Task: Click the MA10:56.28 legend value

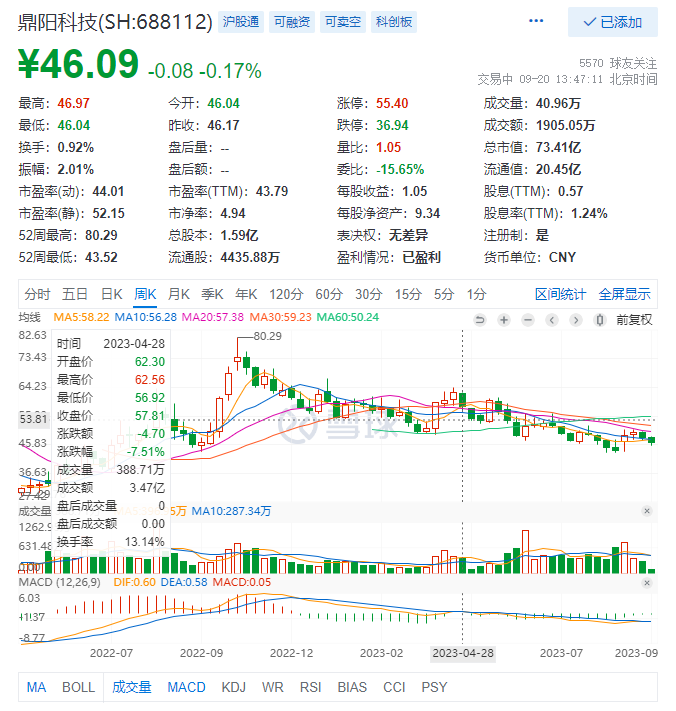Action: point(145,317)
